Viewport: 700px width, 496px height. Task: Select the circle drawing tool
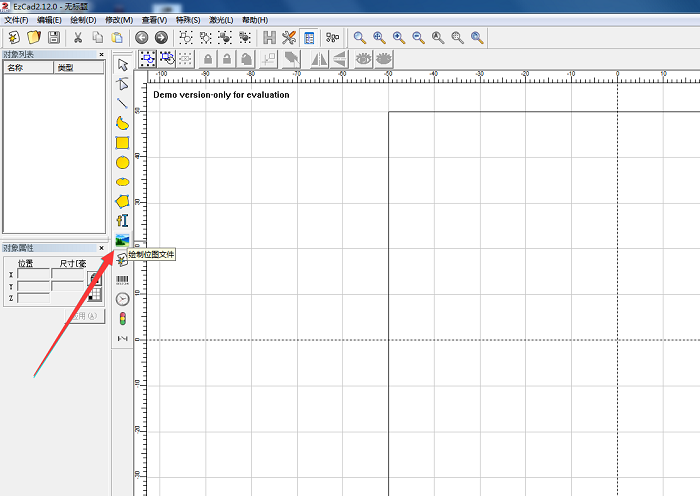point(122,162)
